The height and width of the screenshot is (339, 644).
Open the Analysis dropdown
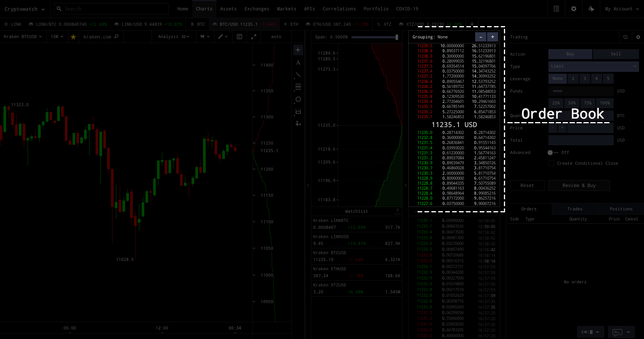173,37
